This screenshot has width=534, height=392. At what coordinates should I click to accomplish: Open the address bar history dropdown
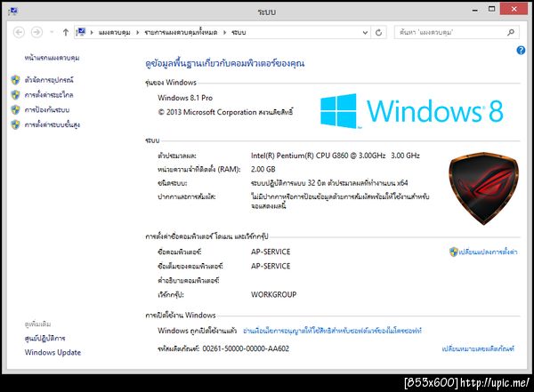click(365, 33)
